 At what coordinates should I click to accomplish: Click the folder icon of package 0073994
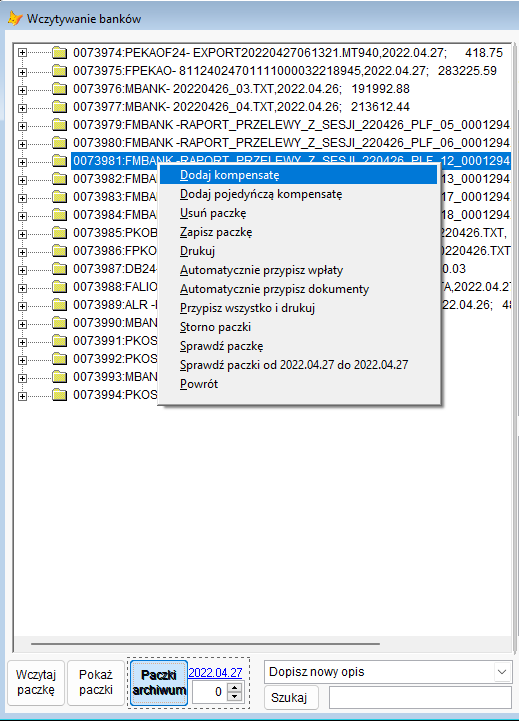coord(59,395)
